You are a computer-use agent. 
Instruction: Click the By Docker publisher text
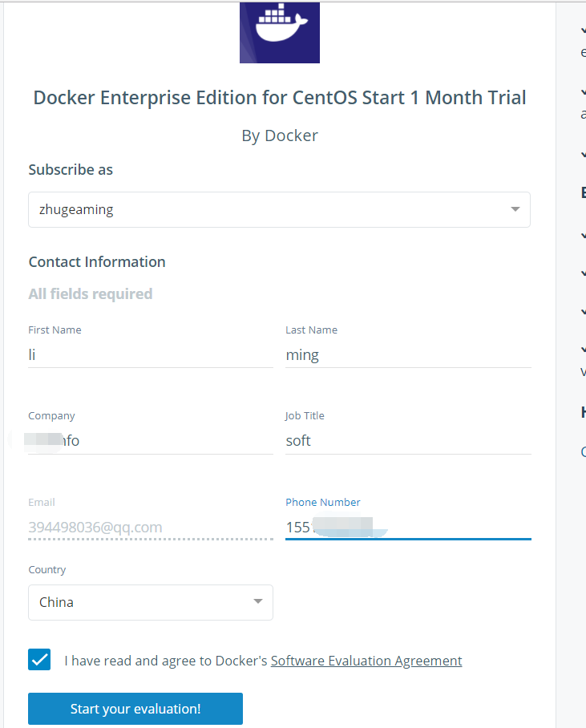coord(279,135)
